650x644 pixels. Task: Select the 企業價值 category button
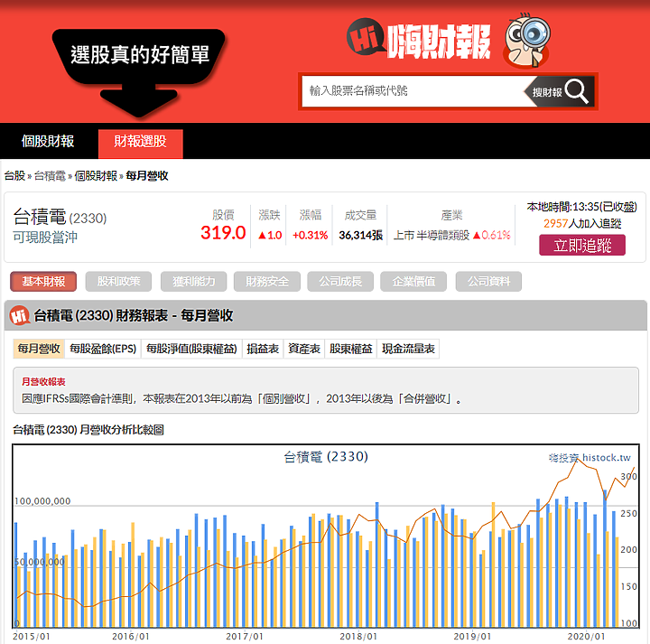pos(413,282)
